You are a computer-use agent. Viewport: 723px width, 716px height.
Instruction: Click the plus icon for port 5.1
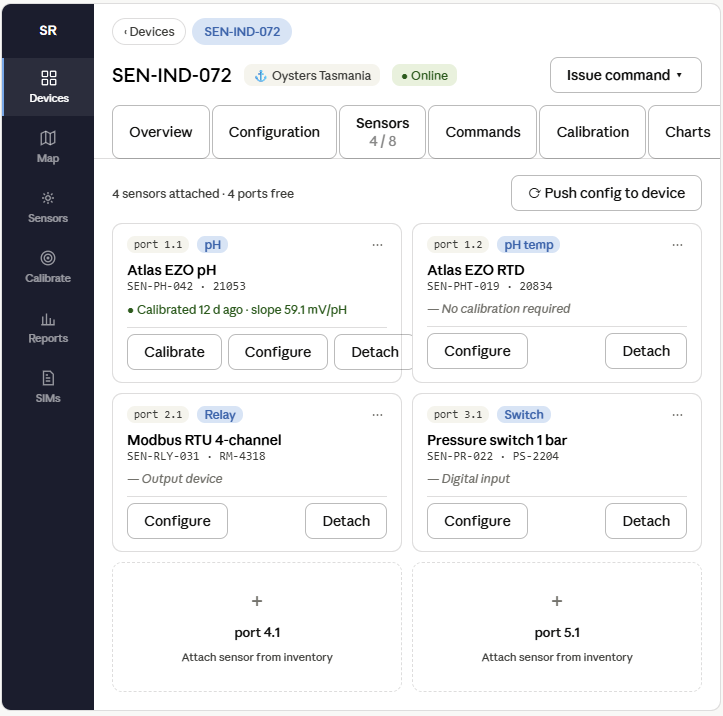[x=557, y=601]
